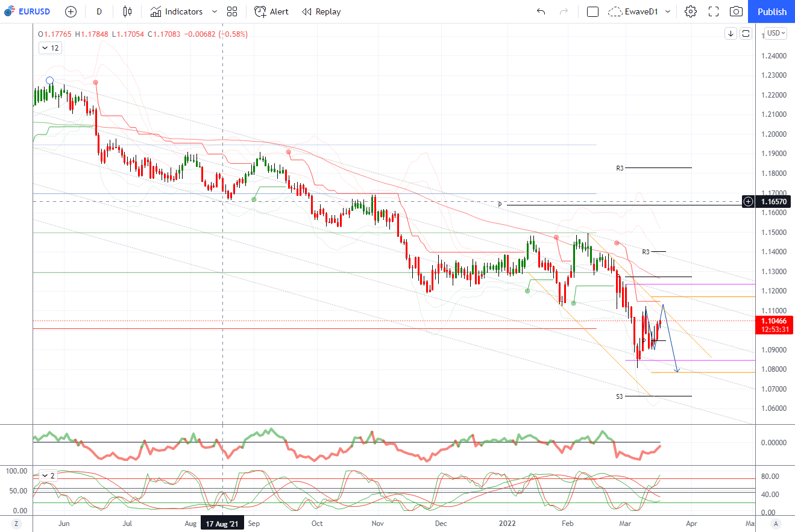Select the P pivot line label near 1.16
Screen dimensions: 795x532
(500, 205)
